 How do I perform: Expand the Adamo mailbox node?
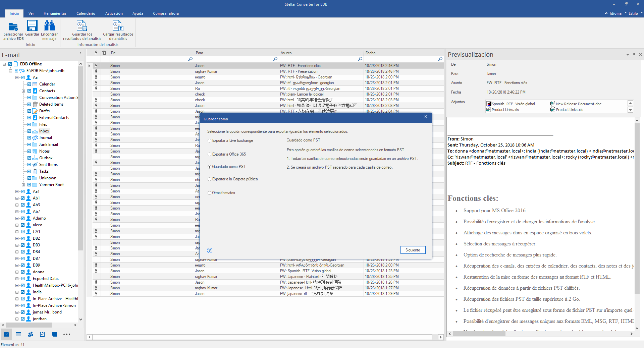click(17, 218)
